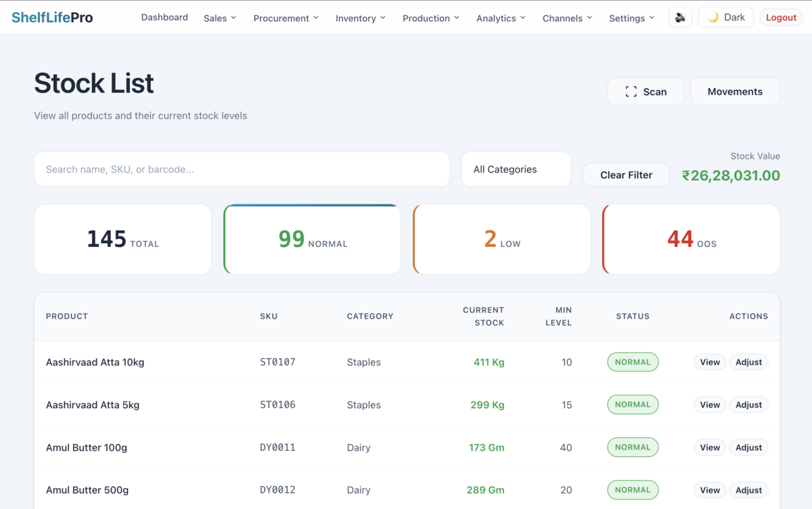Open the Procurement dropdown menu
The height and width of the screenshot is (509, 812).
(x=286, y=18)
